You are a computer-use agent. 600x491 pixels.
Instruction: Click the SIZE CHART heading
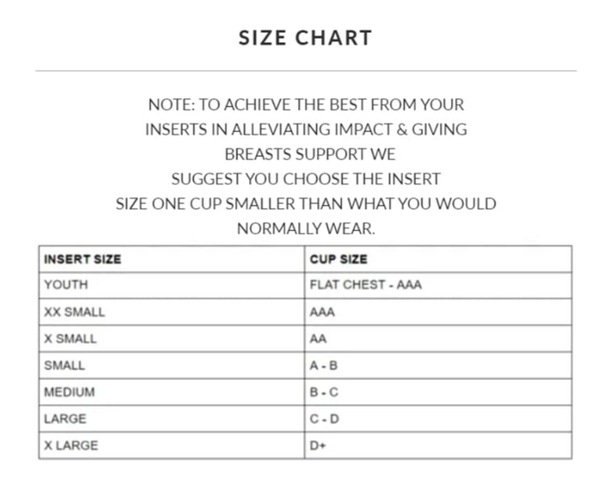[x=305, y=38]
